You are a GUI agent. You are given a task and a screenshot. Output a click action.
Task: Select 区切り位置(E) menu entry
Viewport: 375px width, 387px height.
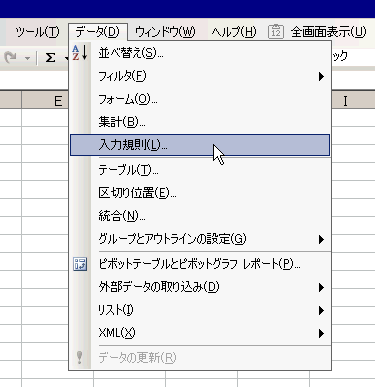click(x=200, y=193)
